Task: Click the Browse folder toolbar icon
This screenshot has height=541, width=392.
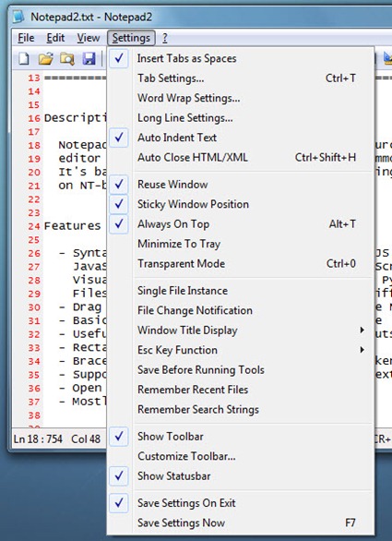Action: [67, 59]
